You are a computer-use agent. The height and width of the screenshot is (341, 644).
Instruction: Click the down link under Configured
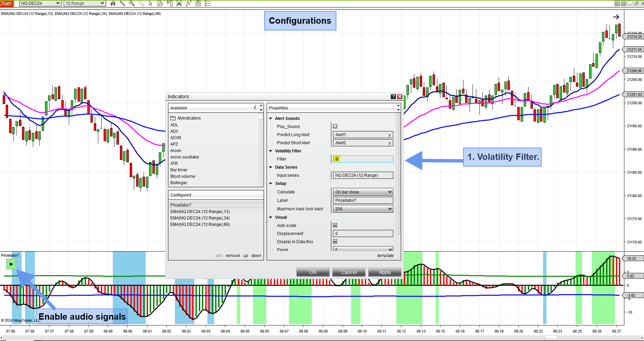[x=256, y=256]
